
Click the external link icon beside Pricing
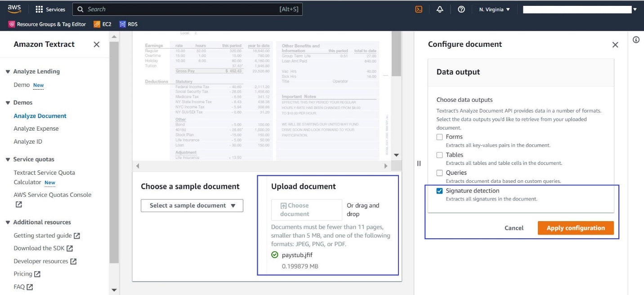point(37,274)
